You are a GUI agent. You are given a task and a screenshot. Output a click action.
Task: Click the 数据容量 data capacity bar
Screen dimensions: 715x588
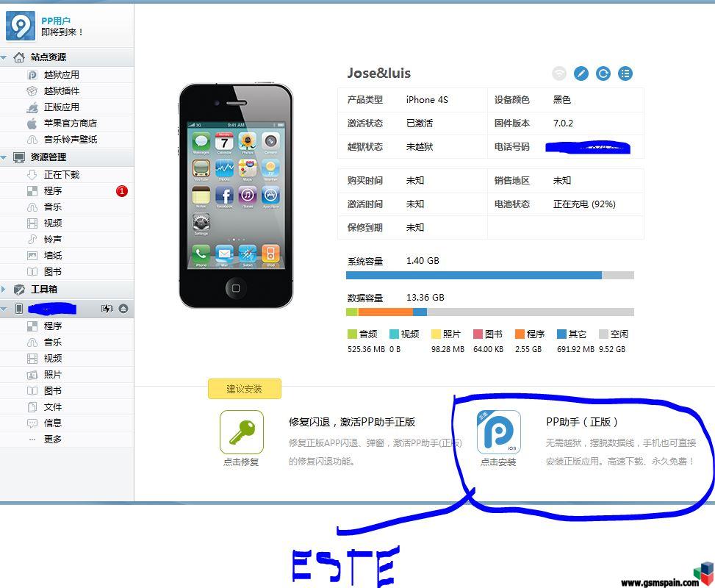(489, 312)
